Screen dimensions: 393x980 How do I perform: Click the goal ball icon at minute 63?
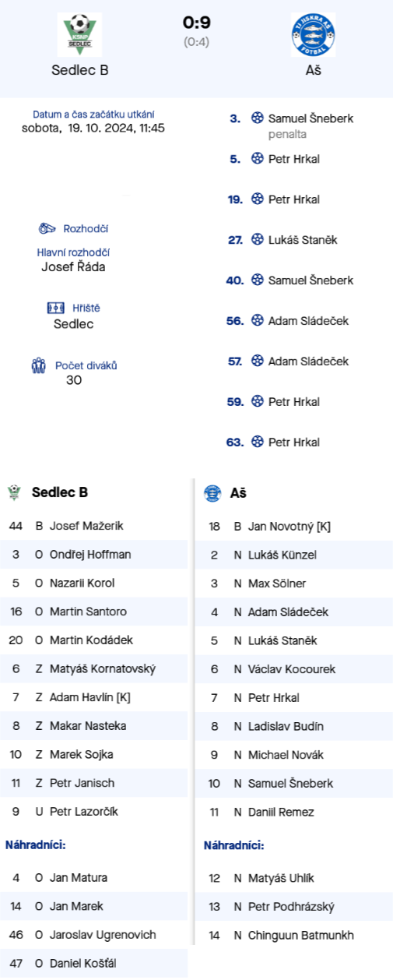[258, 442]
